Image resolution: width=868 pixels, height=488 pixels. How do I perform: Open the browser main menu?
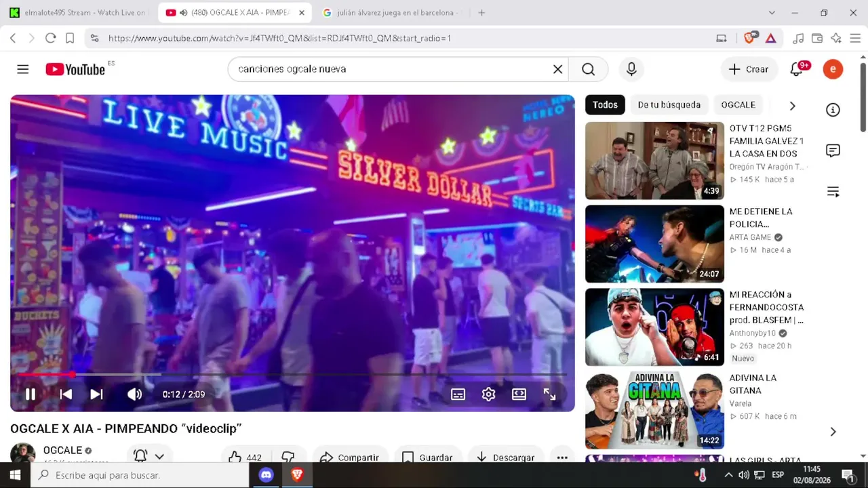point(855,38)
